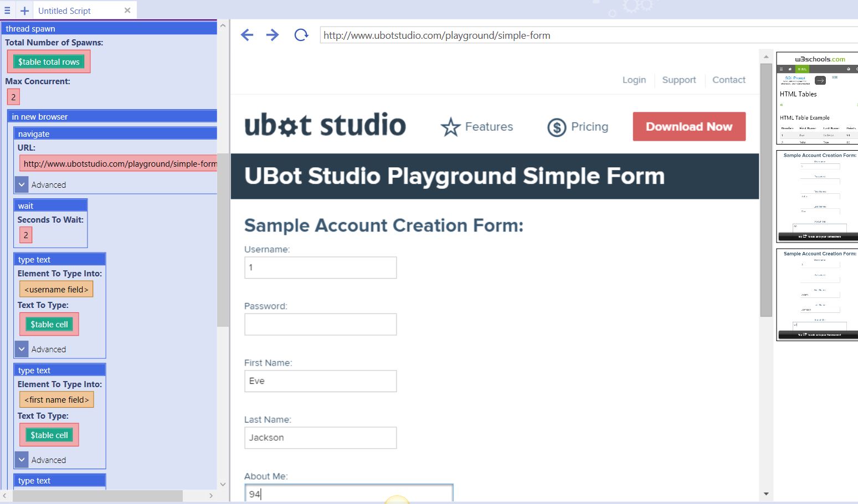Click the browser URL address bar
Screen dimensions: 858x504
[589, 35]
